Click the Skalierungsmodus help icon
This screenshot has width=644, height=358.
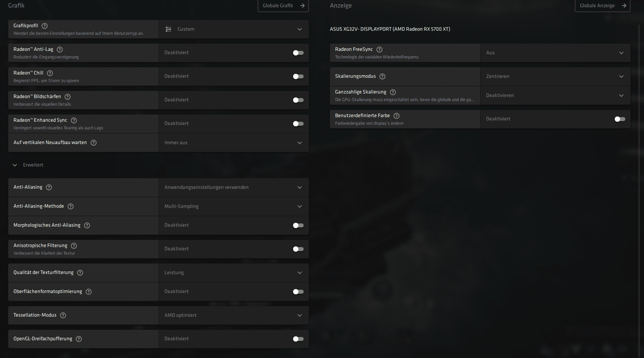click(x=382, y=76)
